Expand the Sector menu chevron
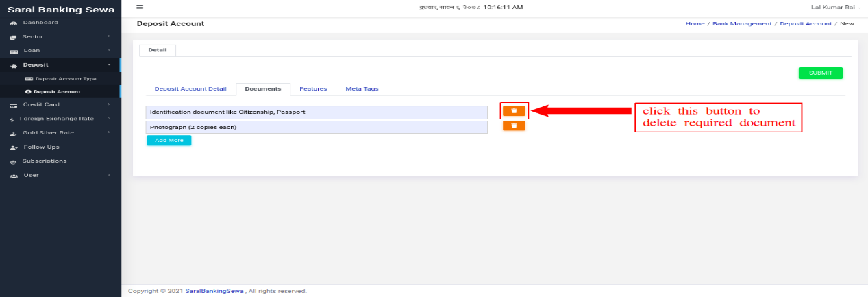This screenshot has height=297, width=868. coord(109,36)
